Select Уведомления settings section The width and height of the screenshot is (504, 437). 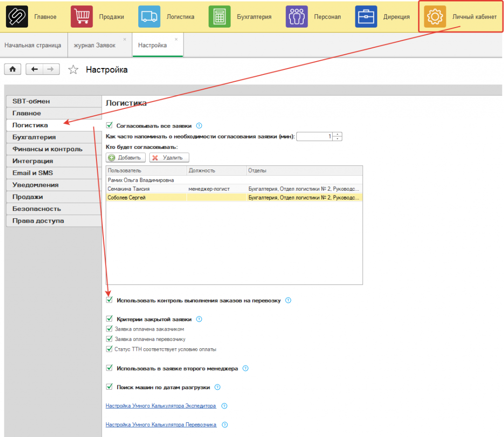(54, 185)
